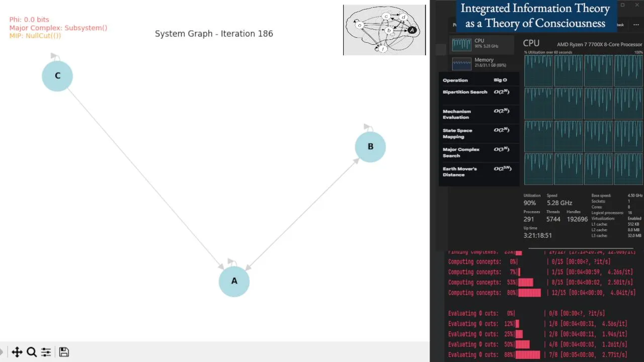This screenshot has height=362, width=644.
Task: Save the figure with floppy disk icon
Action: coord(64,352)
